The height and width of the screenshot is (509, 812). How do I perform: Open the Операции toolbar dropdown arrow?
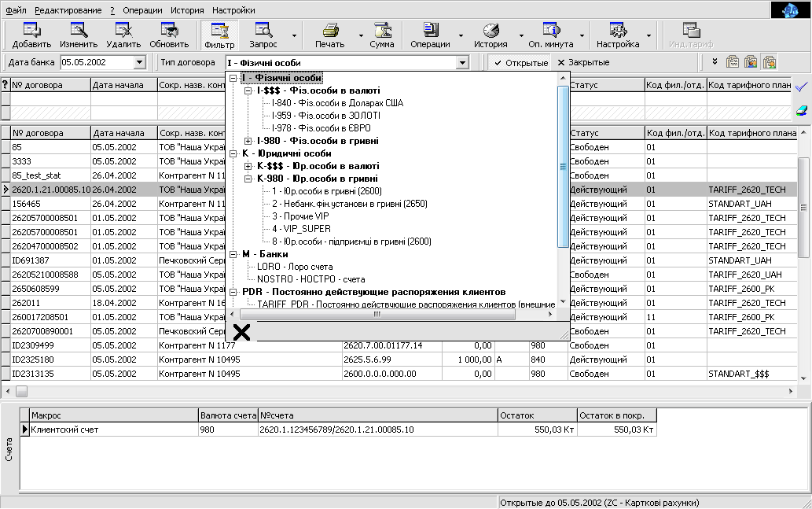461,35
